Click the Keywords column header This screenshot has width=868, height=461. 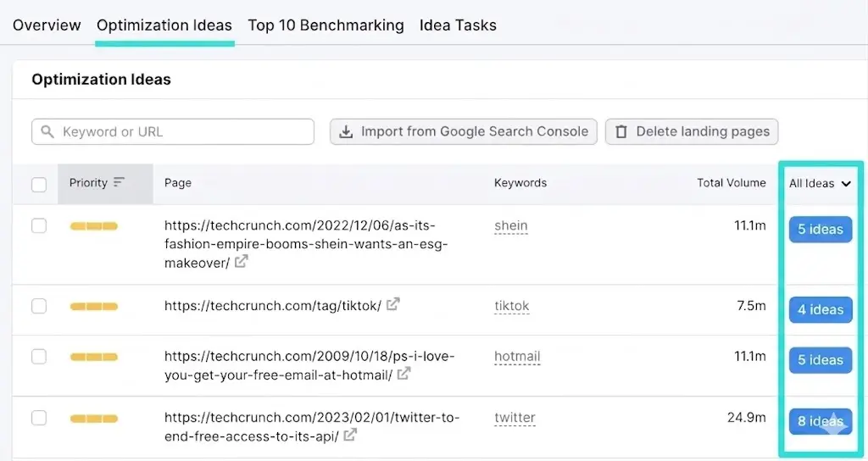click(520, 183)
